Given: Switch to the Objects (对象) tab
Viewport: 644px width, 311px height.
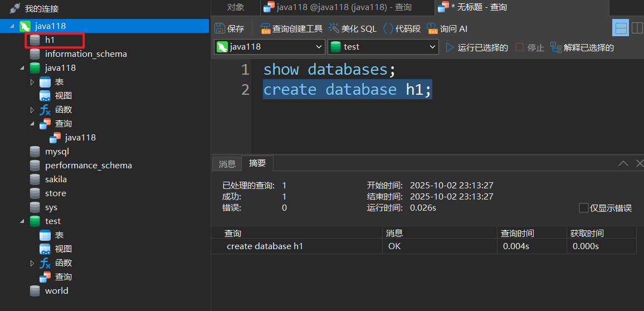Looking at the screenshot, I should pyautogui.click(x=235, y=7).
